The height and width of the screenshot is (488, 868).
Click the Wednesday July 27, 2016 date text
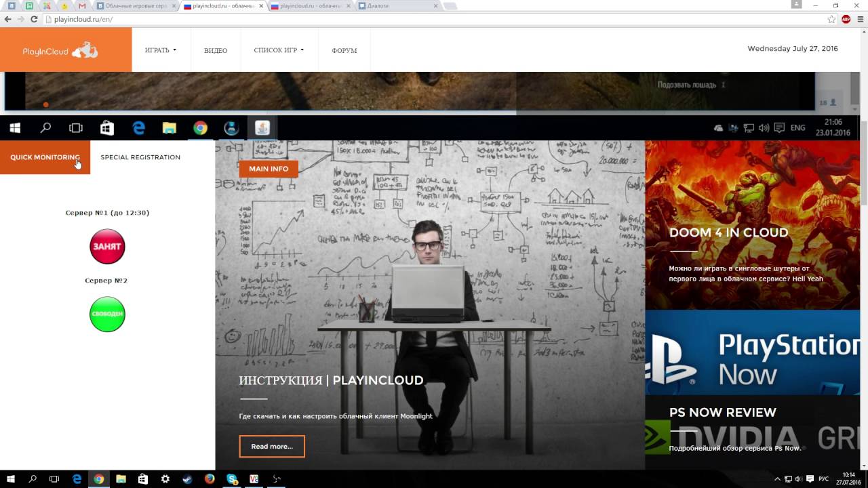point(793,49)
